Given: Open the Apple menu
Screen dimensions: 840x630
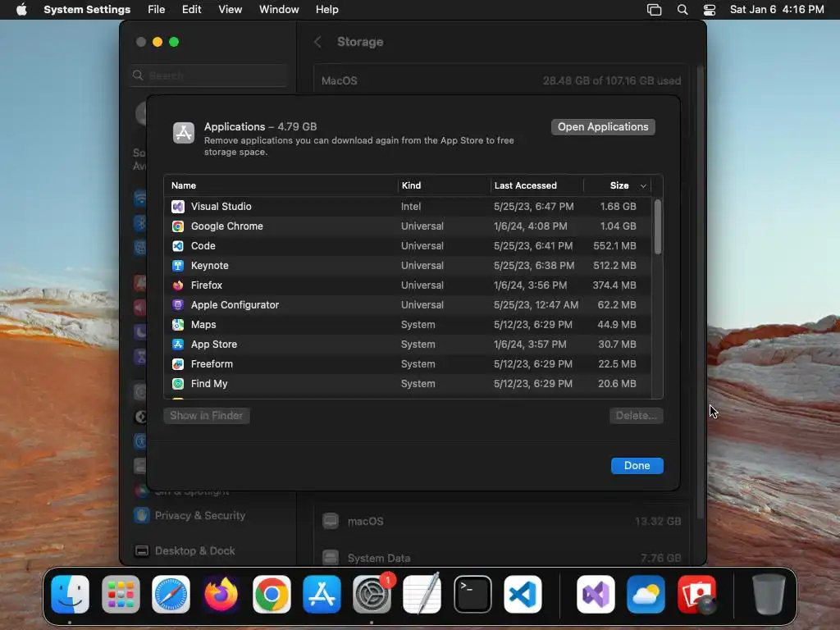Looking at the screenshot, I should [21, 10].
